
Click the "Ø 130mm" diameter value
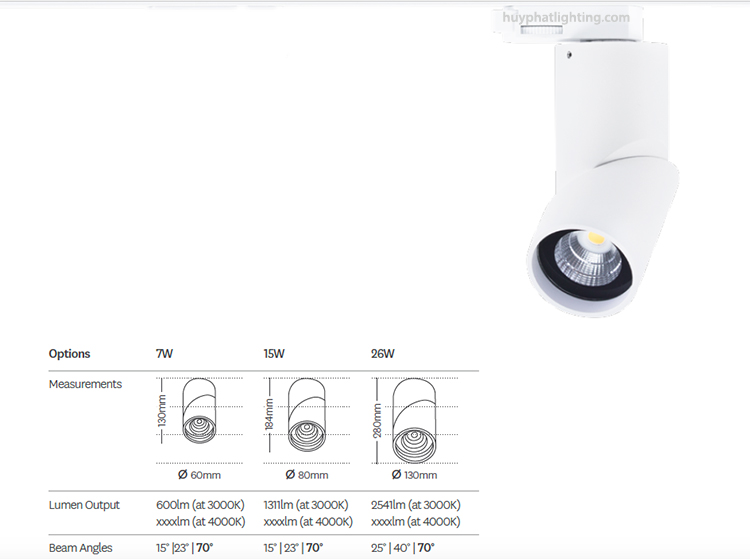[414, 475]
